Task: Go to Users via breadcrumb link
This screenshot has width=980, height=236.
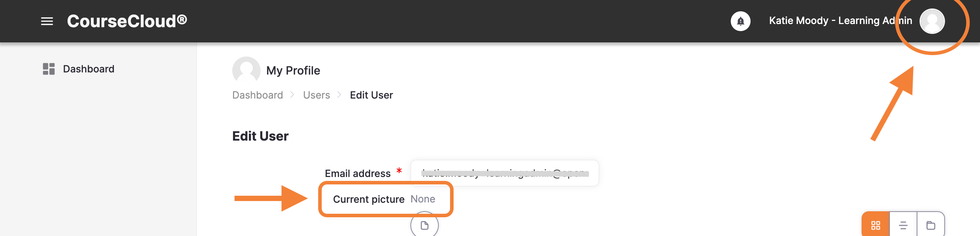Action: (316, 95)
